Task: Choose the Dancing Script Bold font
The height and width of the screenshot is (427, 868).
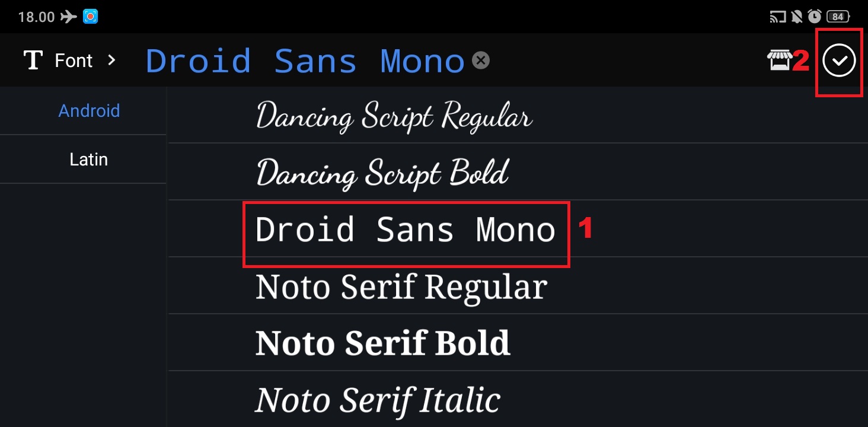Action: (382, 173)
